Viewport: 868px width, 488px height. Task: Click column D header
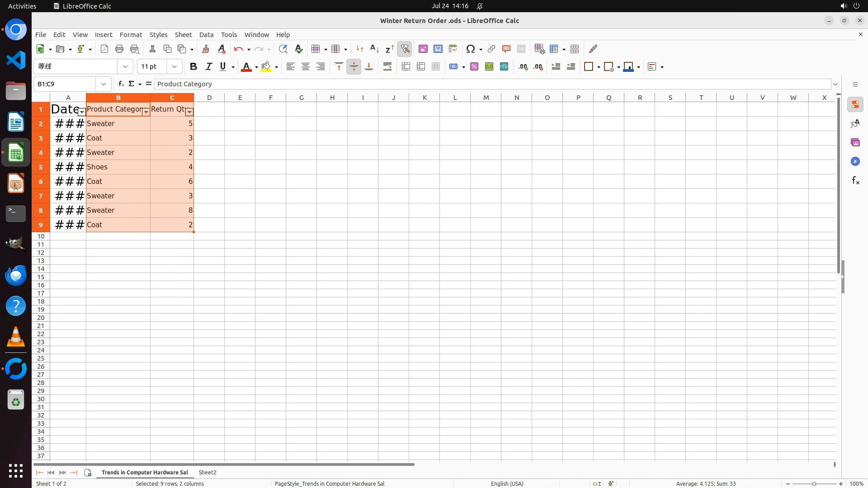click(209, 98)
